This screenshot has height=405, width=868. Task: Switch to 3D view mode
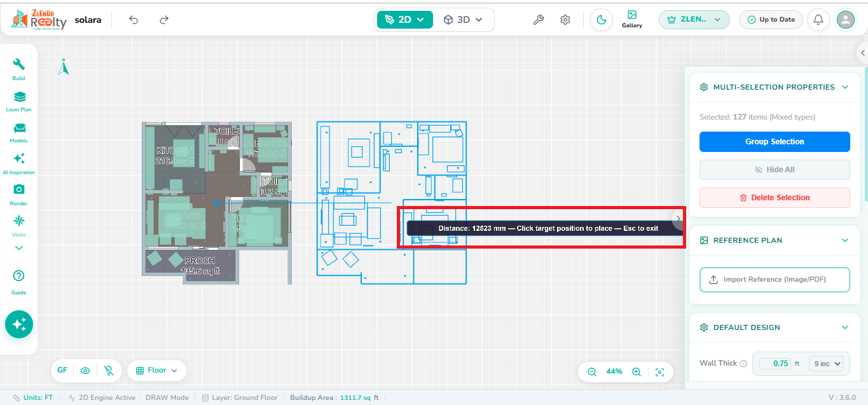(463, 20)
